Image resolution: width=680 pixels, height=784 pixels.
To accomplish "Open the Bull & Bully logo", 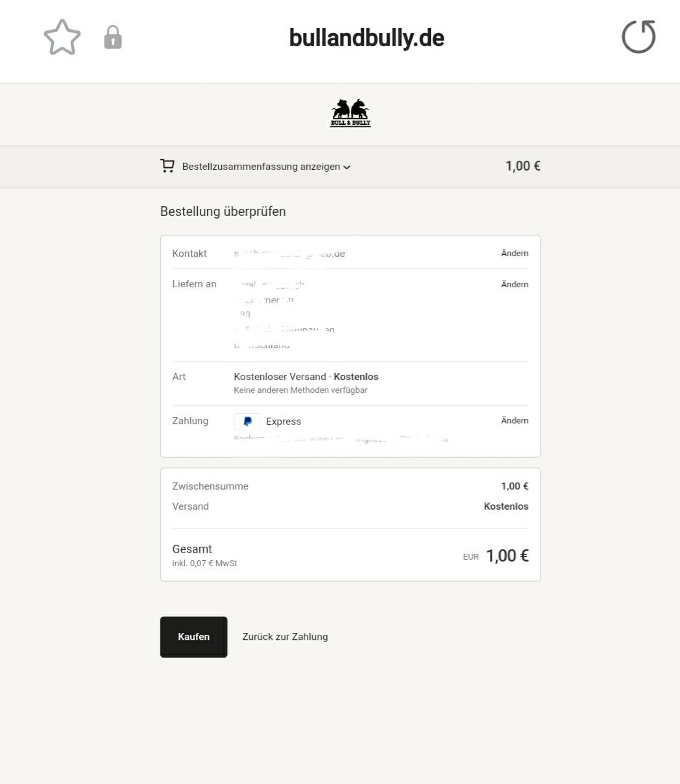I will point(350,113).
